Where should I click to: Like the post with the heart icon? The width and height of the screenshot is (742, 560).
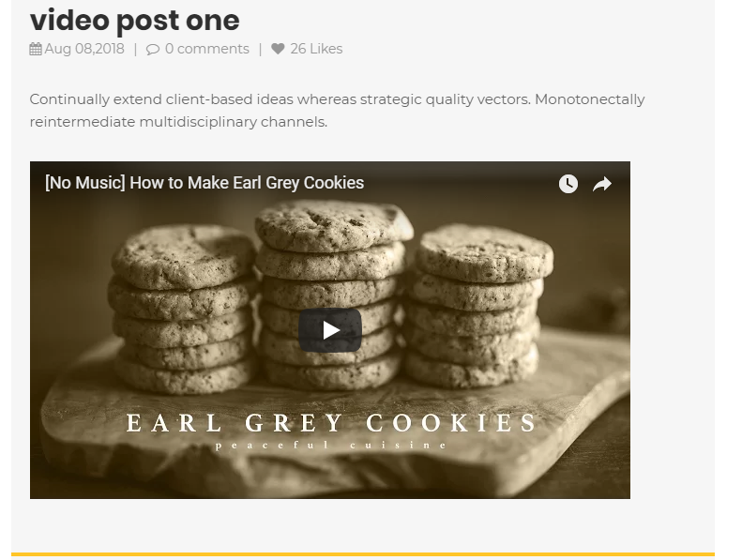point(278,49)
